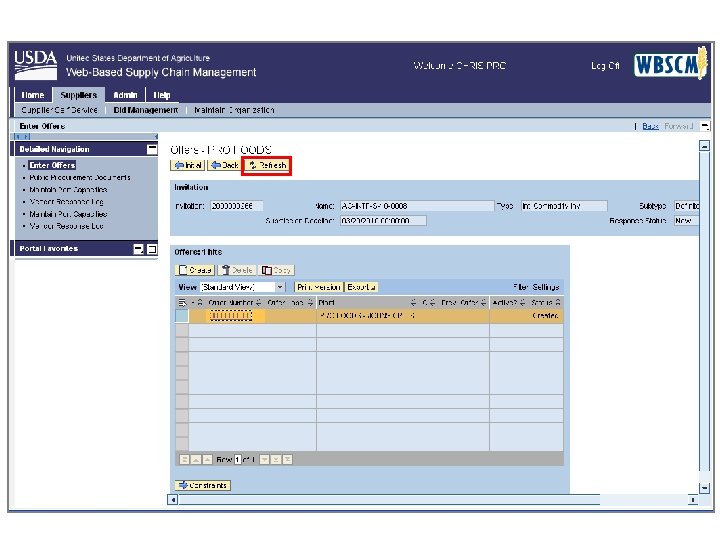Click the Invitation number field

236,206
